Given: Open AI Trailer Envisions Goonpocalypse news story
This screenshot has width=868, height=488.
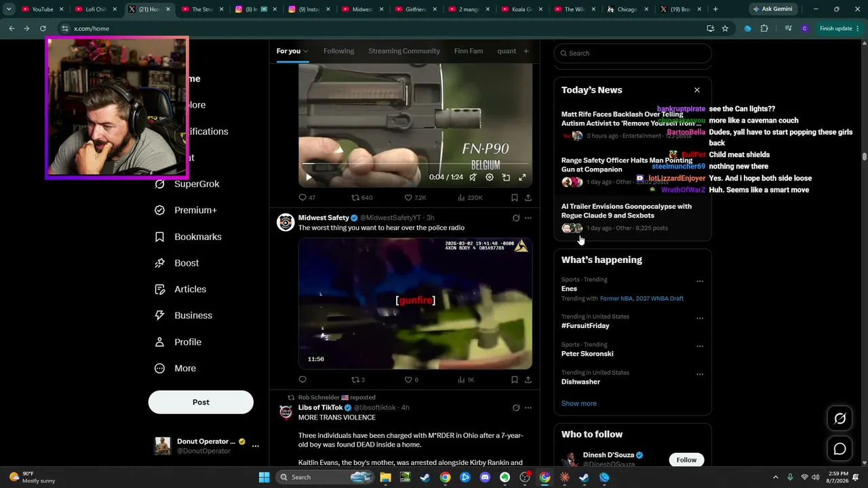Looking at the screenshot, I should tap(633, 218).
